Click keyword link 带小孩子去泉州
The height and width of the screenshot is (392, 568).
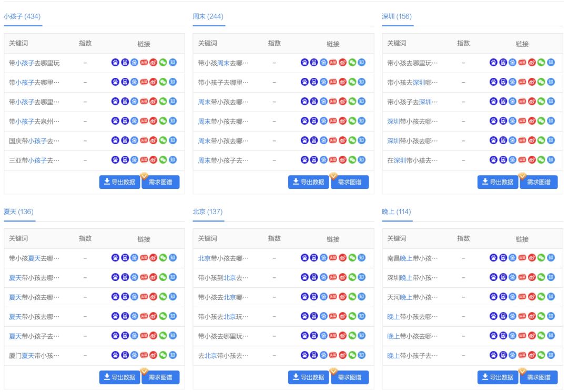click(x=32, y=121)
